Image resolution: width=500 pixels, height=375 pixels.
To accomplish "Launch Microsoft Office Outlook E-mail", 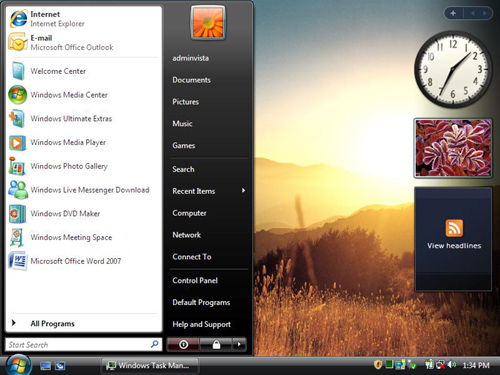I will [x=83, y=42].
